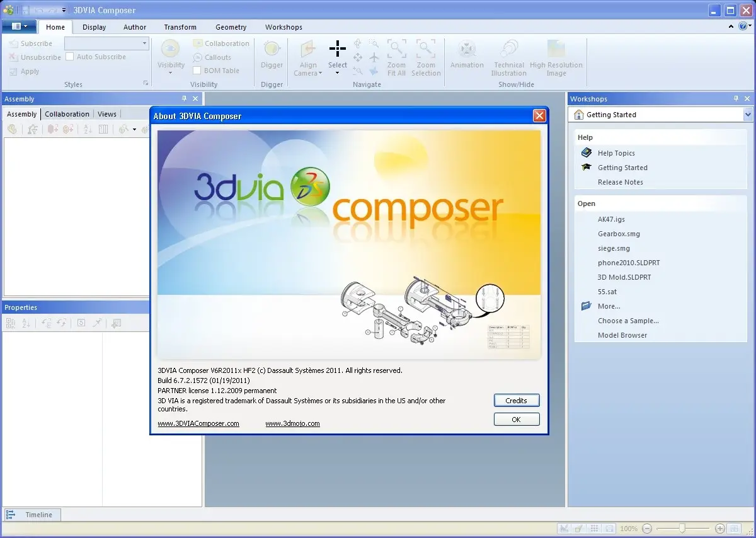Screen dimensions: 756x538
Task: Expand the Select tool dropdown arrow
Action: 338,73
